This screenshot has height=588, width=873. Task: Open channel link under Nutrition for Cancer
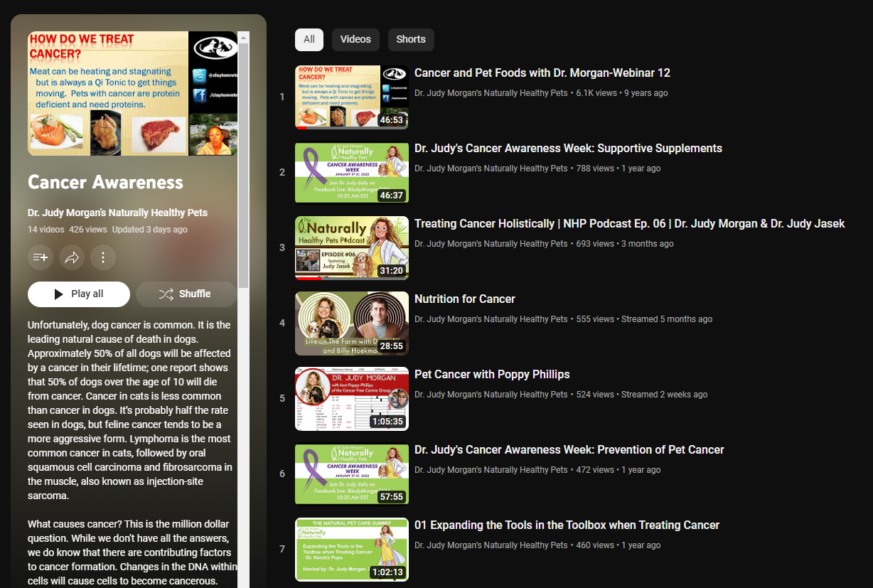click(491, 319)
